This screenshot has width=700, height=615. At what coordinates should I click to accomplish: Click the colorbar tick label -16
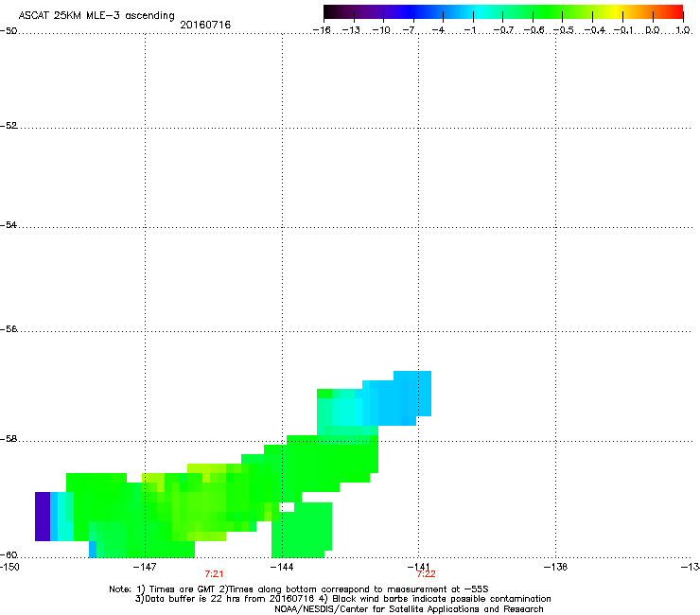pos(322,30)
